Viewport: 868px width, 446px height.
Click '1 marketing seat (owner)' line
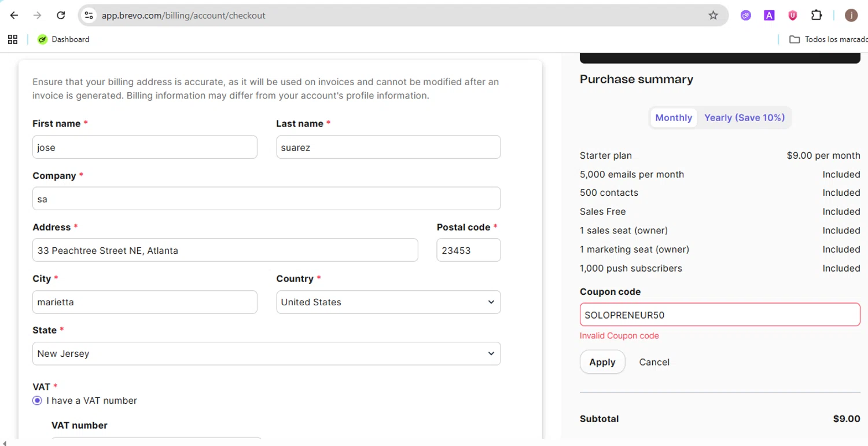pos(634,250)
